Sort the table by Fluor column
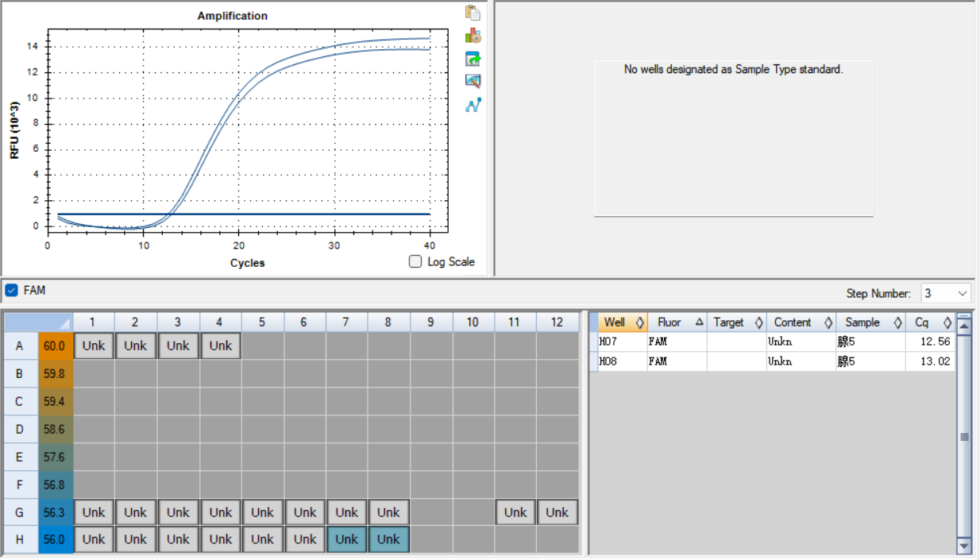Image resolution: width=980 pixels, height=560 pixels. click(x=677, y=322)
